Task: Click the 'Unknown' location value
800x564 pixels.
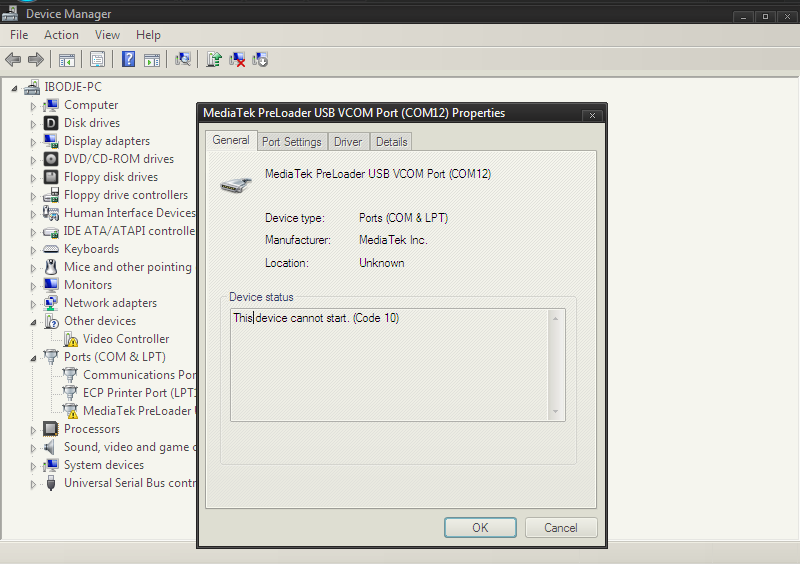Action: coord(382,263)
